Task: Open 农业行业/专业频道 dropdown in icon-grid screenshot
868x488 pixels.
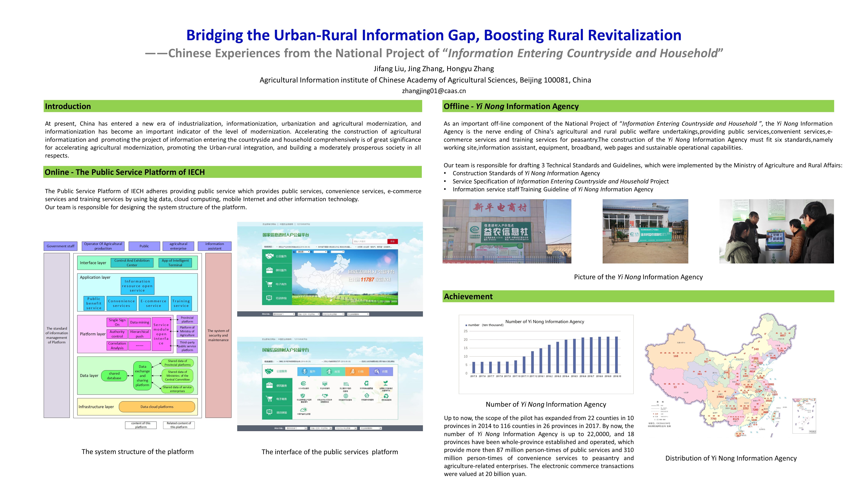Action: pos(346,428)
